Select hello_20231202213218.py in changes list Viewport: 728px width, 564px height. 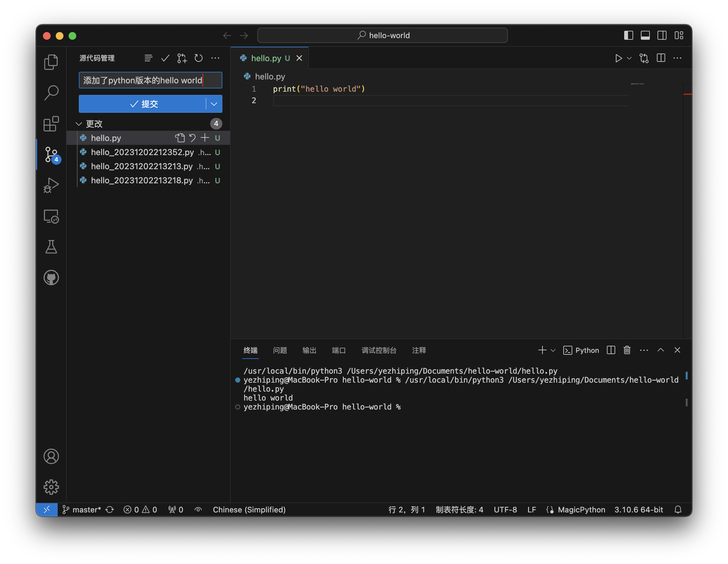[x=148, y=180]
